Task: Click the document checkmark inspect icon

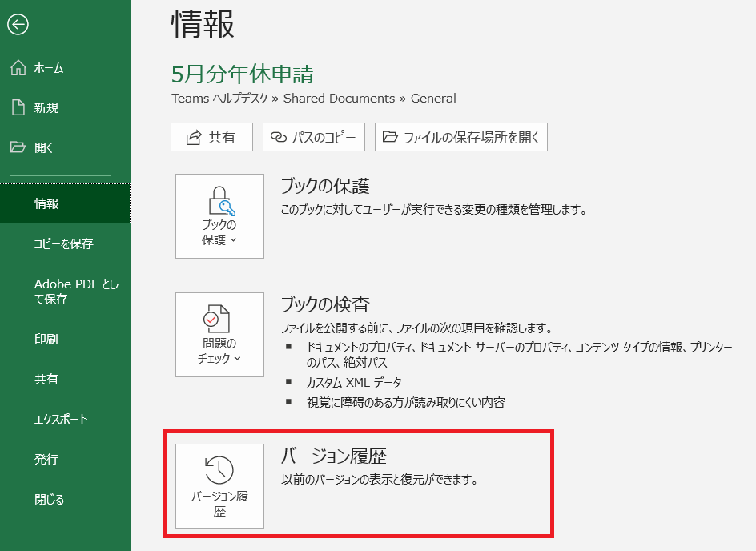Action: (x=217, y=319)
